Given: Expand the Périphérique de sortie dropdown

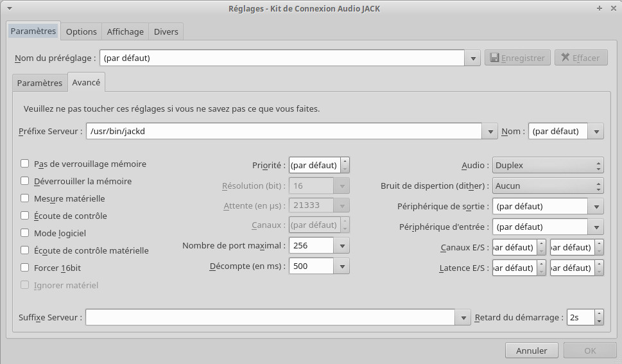Looking at the screenshot, I should (596, 207).
